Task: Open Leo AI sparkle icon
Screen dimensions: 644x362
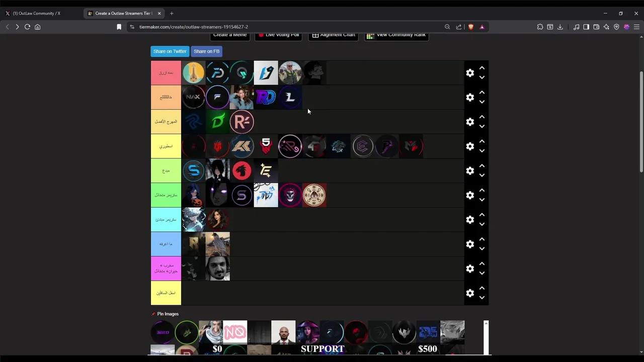Action: (606, 27)
